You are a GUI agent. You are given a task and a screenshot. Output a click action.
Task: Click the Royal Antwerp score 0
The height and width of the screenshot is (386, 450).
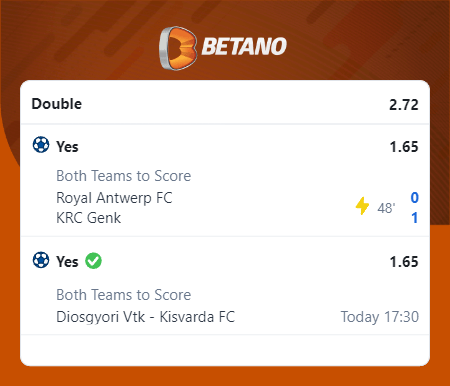414,198
